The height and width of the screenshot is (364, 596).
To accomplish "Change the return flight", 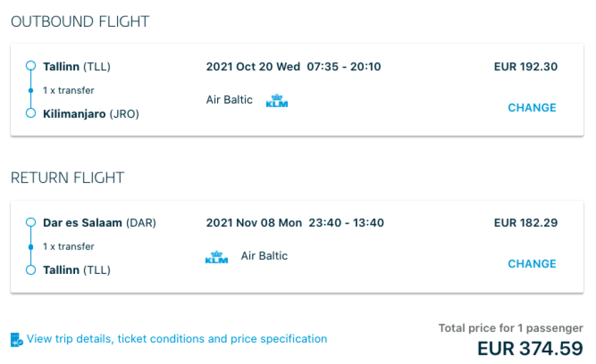I will pos(532,264).
